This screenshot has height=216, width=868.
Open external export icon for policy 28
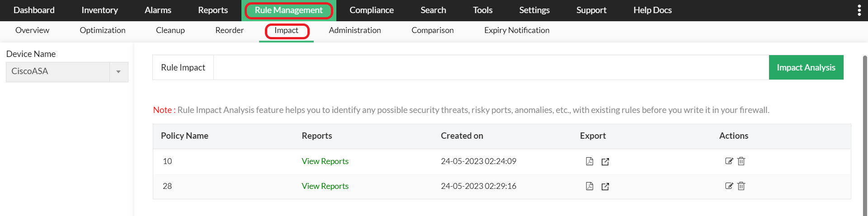(x=605, y=187)
